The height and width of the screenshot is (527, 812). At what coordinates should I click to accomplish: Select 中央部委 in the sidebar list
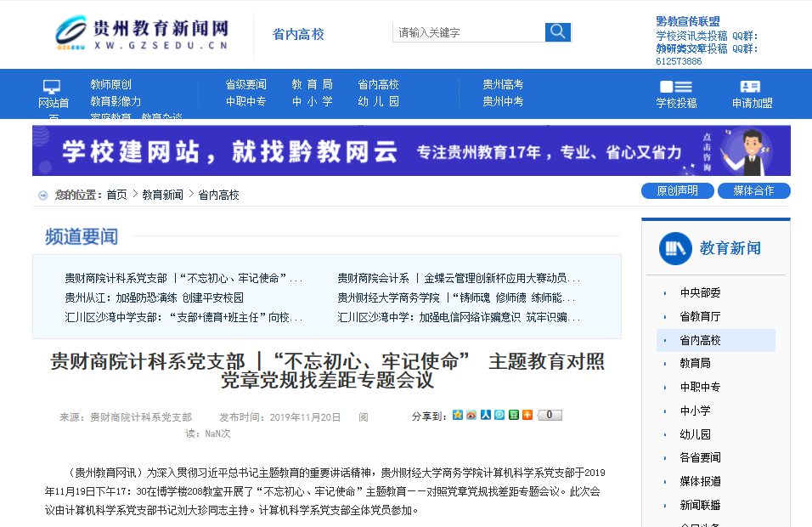701,292
